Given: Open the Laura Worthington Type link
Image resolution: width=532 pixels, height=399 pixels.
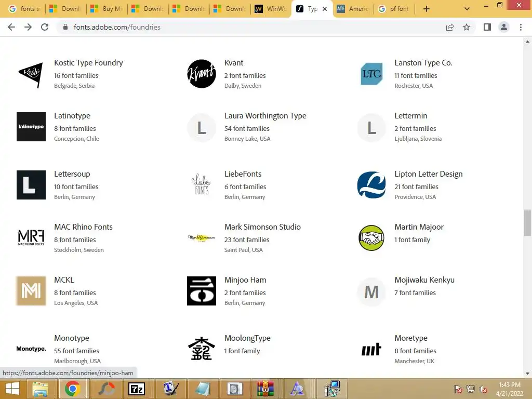Looking at the screenshot, I should [x=265, y=116].
